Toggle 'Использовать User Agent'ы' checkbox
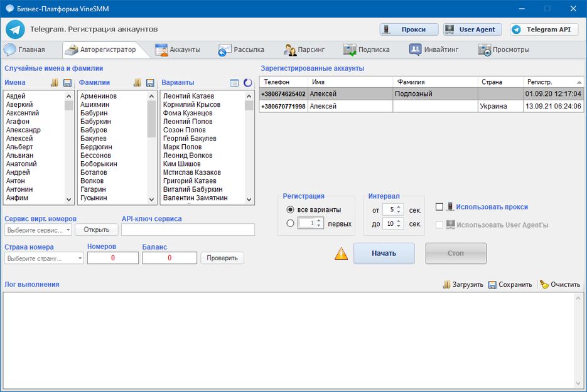Screen dimensions: 587x392 (x=439, y=225)
